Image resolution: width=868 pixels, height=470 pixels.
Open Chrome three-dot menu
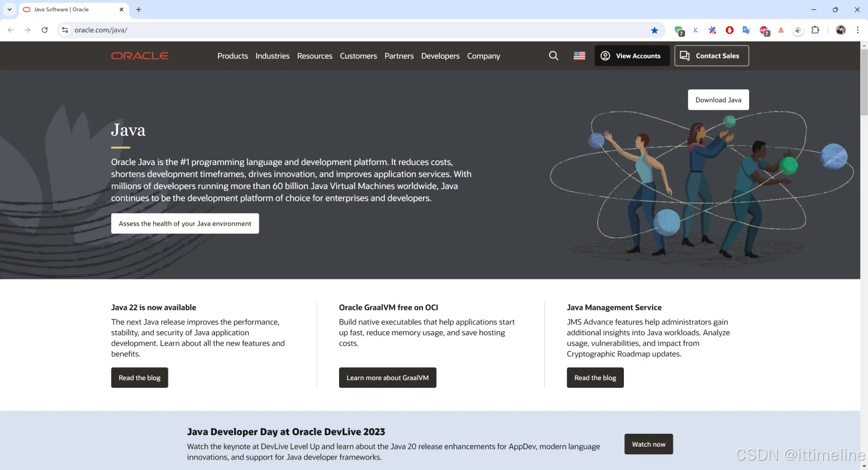(858, 30)
